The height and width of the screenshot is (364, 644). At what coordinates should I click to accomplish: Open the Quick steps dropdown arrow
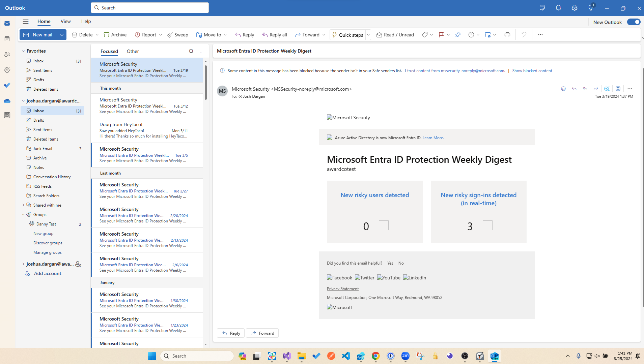click(x=368, y=34)
